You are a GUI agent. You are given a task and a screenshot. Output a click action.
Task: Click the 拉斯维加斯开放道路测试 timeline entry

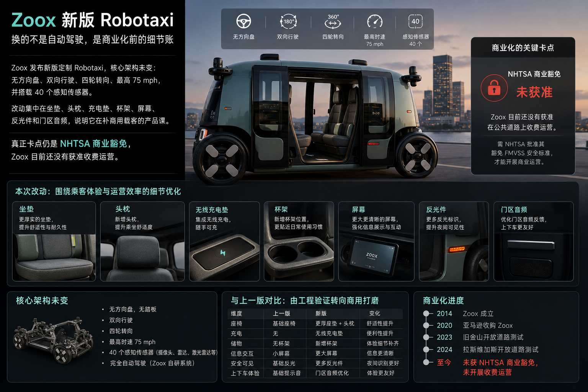click(500, 350)
